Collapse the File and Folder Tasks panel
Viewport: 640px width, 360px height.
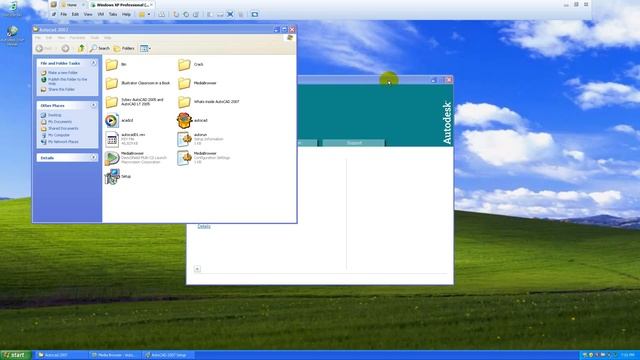(93, 63)
